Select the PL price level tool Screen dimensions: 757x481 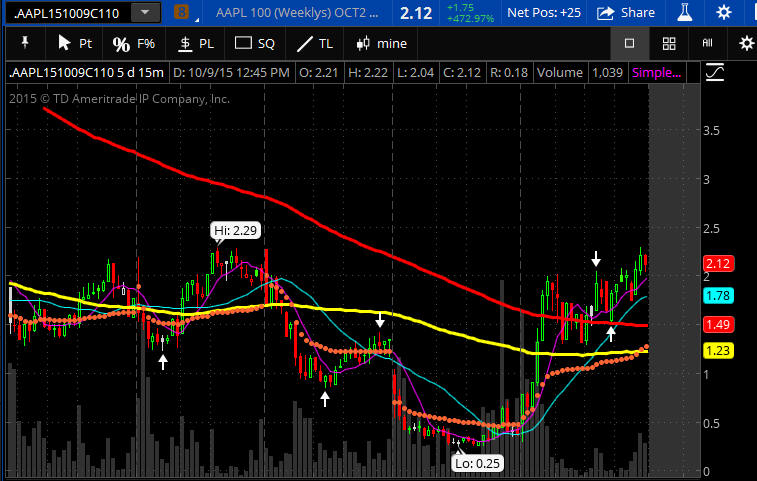[196, 44]
